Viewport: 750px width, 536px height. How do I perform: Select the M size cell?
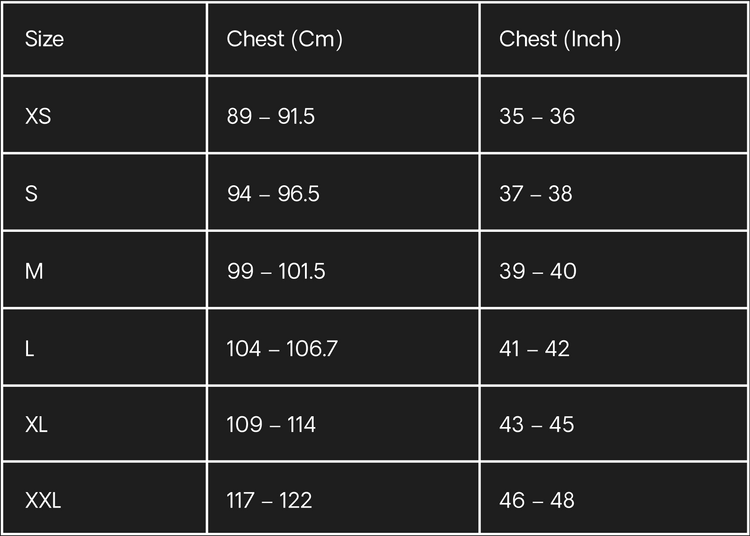34,271
